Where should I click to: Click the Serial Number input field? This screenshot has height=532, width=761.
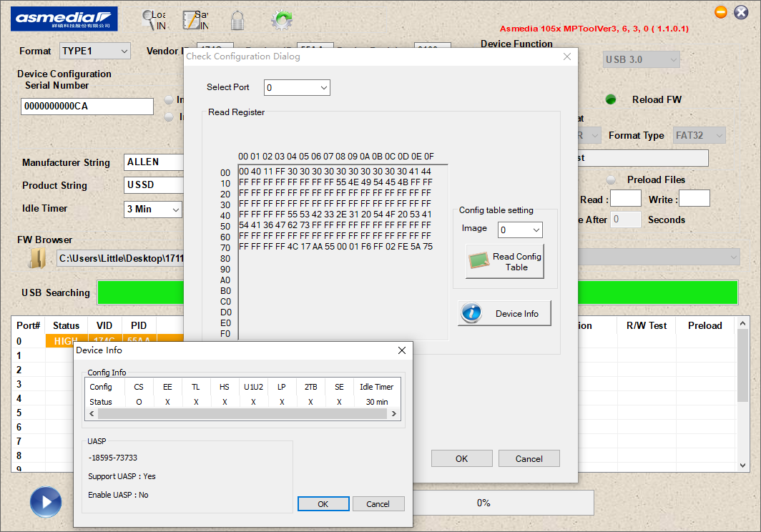point(87,107)
